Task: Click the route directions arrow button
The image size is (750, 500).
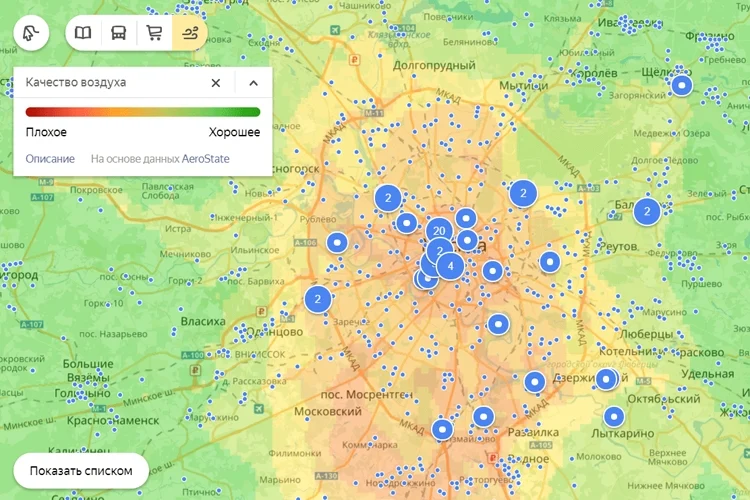Action: 31,33
